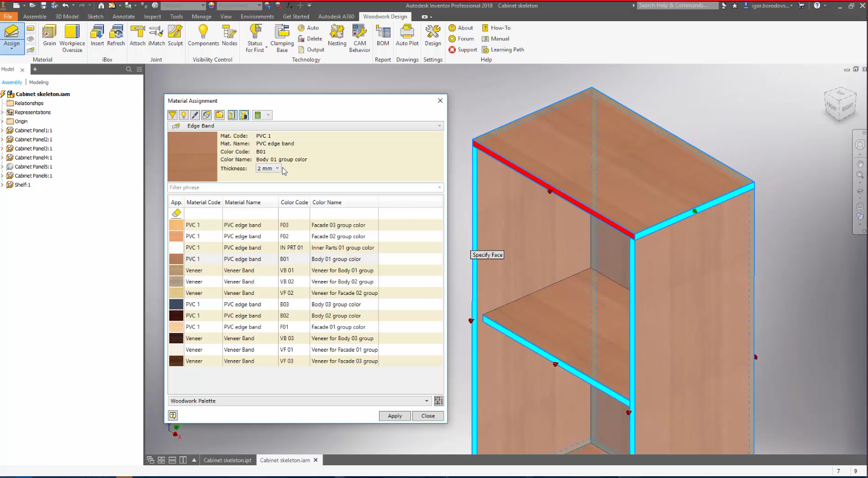Click the iBox Refresh icon
This screenshot has height=478, width=868.
115,36
